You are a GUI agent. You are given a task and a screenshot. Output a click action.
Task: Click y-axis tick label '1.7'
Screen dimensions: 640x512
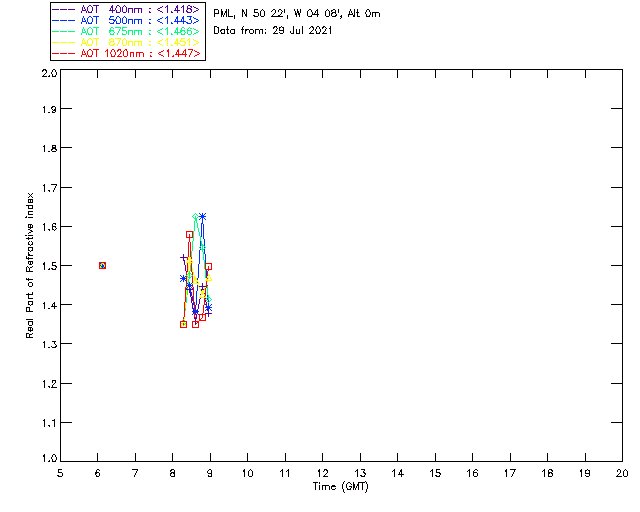[x=49, y=188]
